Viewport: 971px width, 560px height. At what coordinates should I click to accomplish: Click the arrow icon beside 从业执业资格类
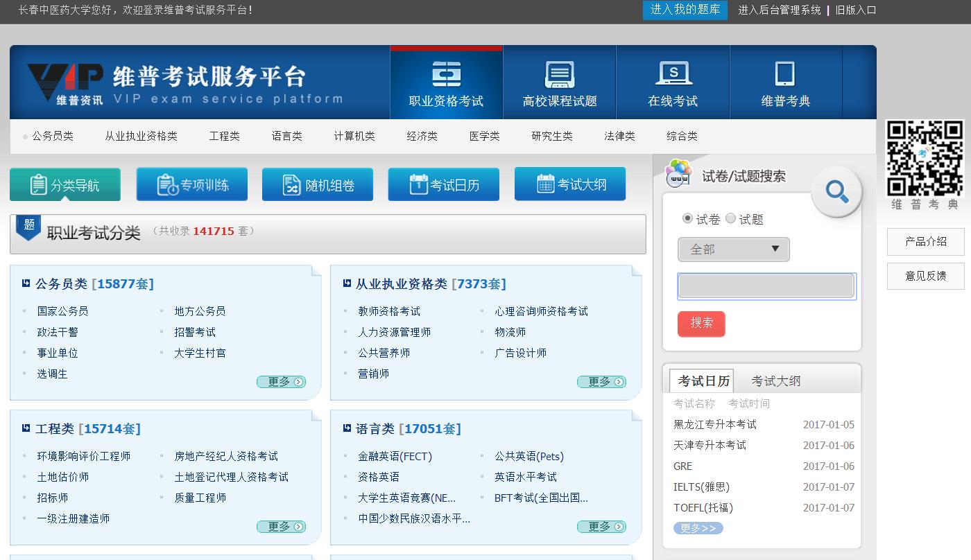347,283
